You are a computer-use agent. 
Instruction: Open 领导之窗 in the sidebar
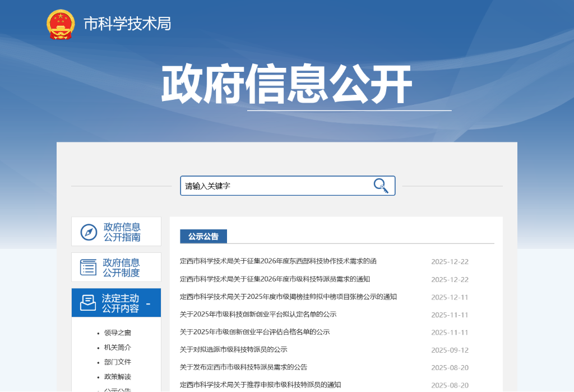pos(117,333)
